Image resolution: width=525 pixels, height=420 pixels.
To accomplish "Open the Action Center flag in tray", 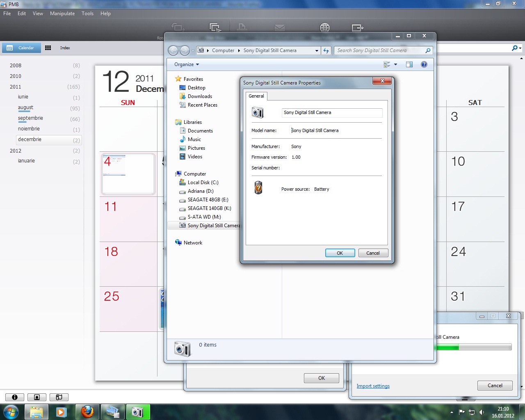I will (462, 412).
